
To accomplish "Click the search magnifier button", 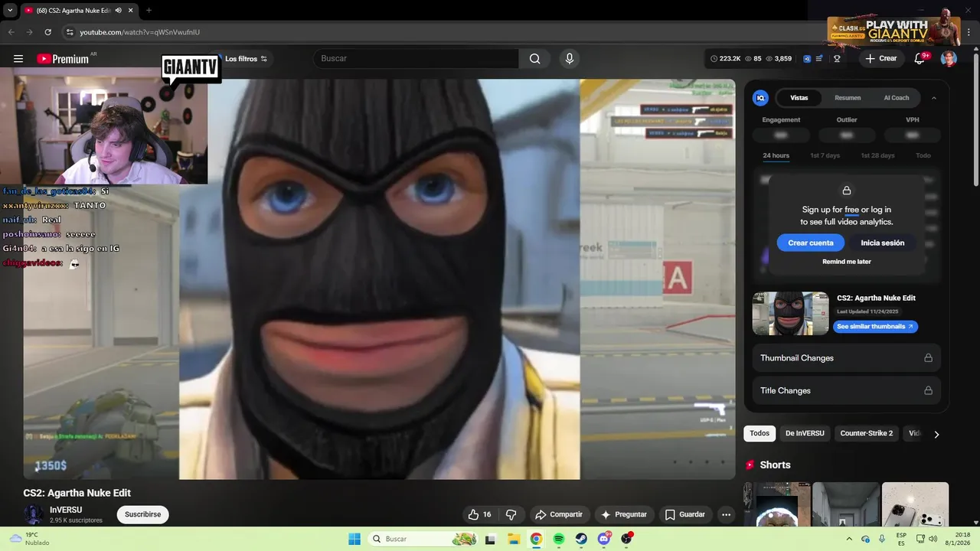I will pos(534,59).
